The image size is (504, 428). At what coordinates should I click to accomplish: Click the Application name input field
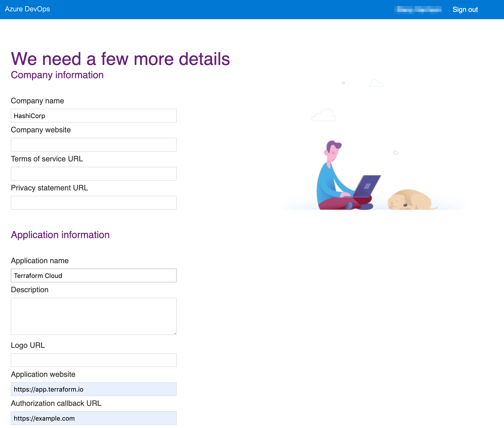click(x=94, y=275)
